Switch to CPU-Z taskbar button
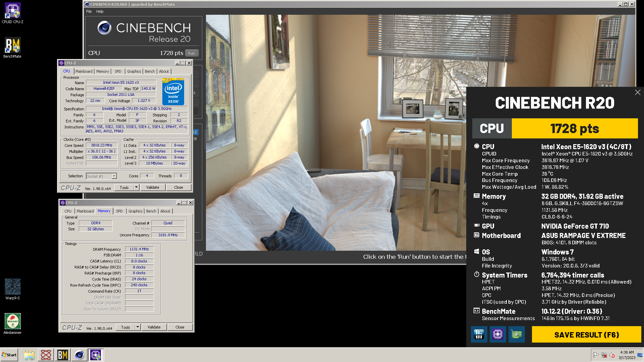This screenshot has width=644, height=362. tap(96, 355)
